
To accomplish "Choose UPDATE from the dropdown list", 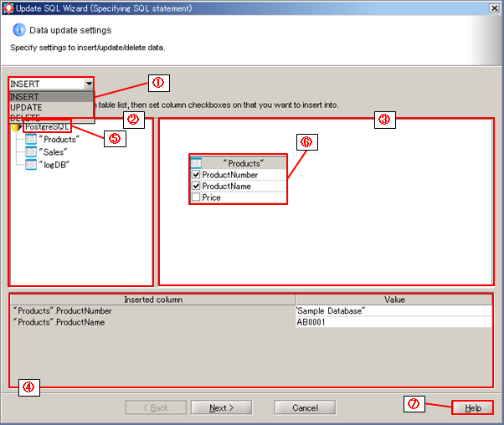I will [26, 108].
